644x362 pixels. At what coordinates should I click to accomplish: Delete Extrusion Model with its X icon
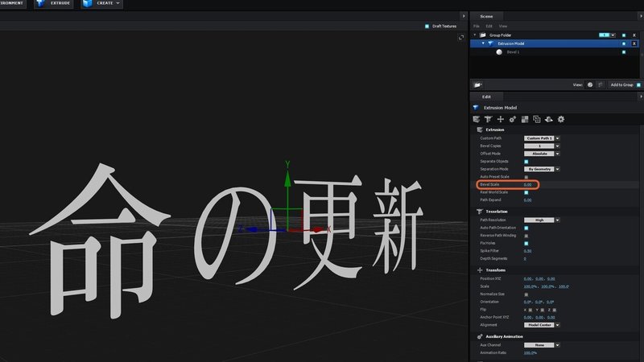tap(634, 43)
